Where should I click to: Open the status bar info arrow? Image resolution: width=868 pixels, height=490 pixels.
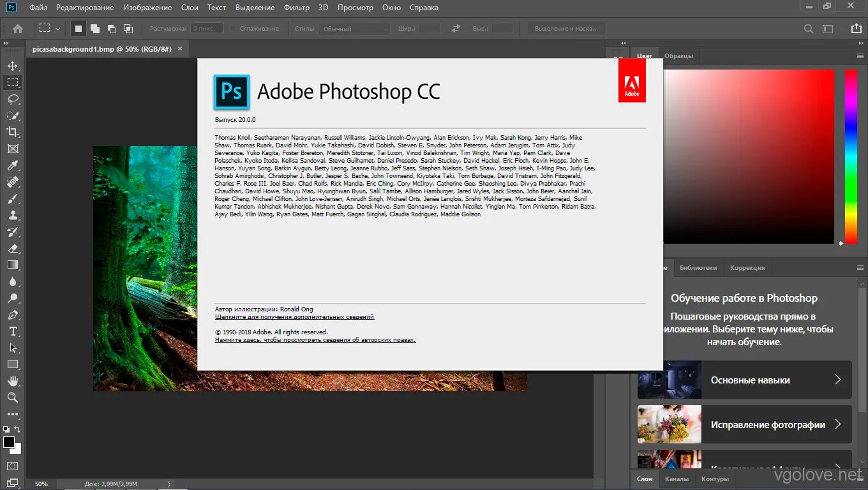pyautogui.click(x=169, y=484)
